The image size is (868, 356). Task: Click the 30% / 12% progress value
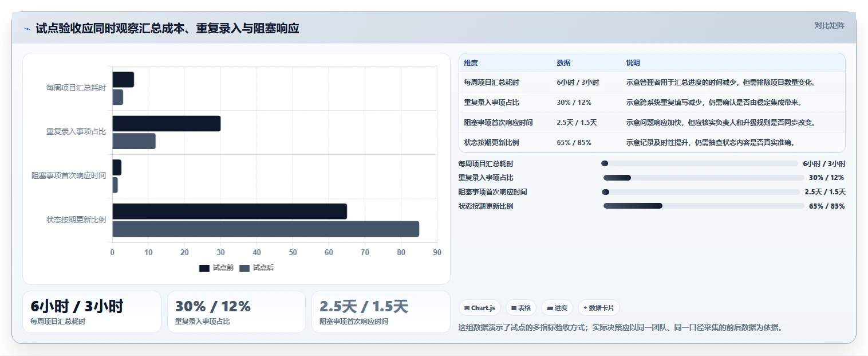tap(827, 178)
